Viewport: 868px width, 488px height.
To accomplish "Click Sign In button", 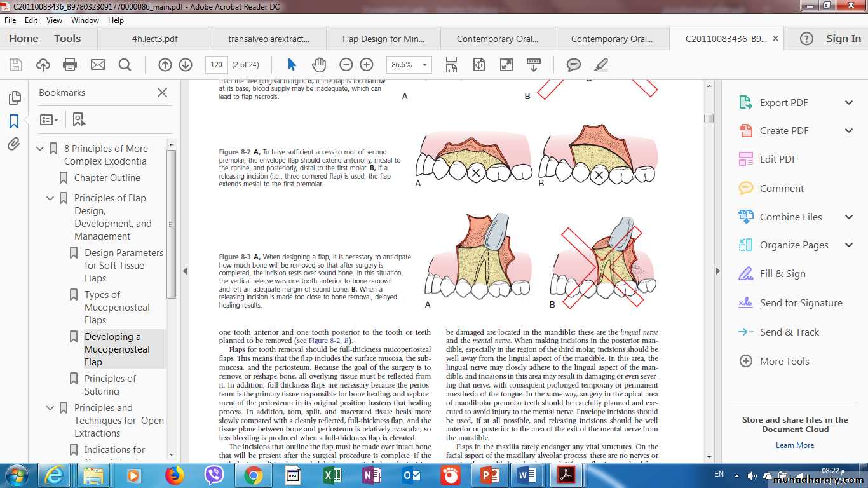I will coord(843,39).
